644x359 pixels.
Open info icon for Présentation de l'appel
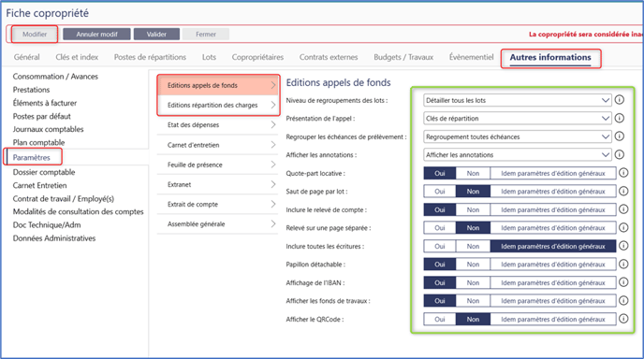pos(619,118)
